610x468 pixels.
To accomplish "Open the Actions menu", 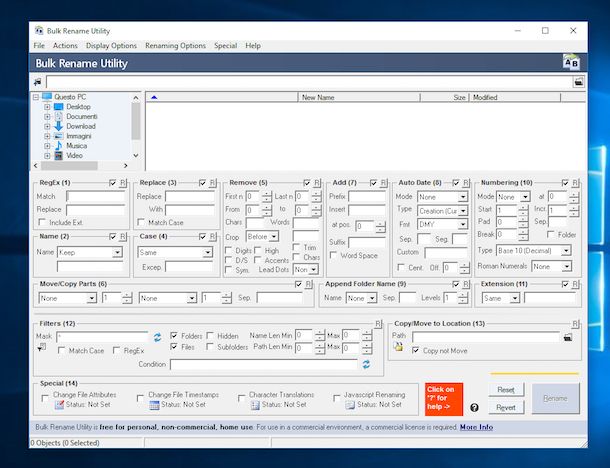I will (x=65, y=46).
